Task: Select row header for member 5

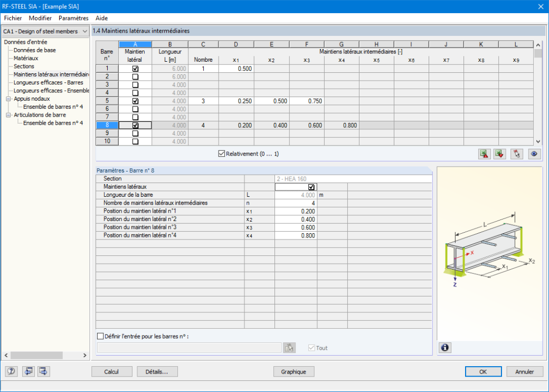Action: point(107,101)
